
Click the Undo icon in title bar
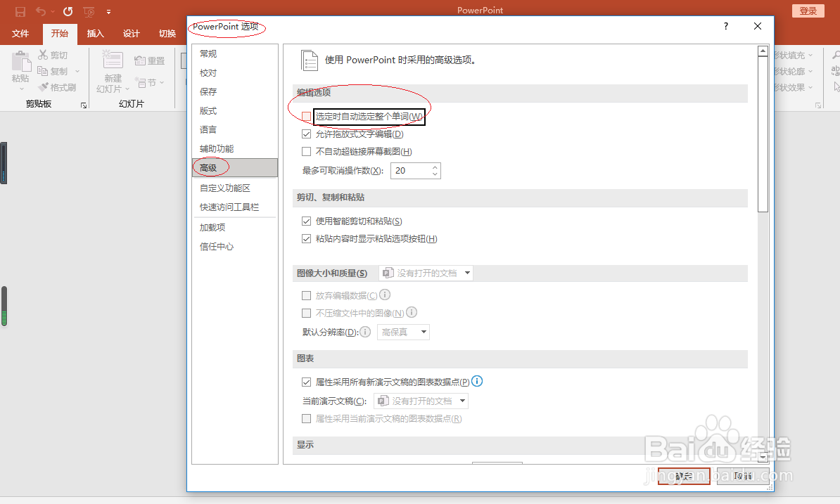[x=41, y=11]
